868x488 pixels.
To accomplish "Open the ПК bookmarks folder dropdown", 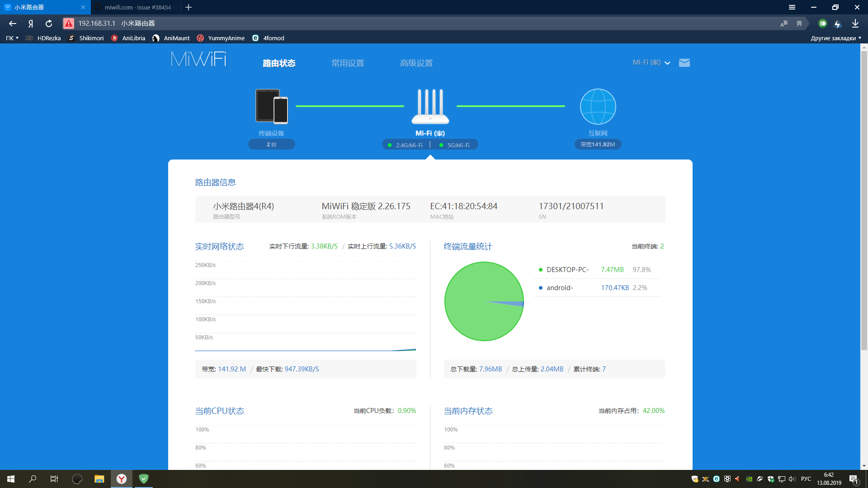I will 12,38.
